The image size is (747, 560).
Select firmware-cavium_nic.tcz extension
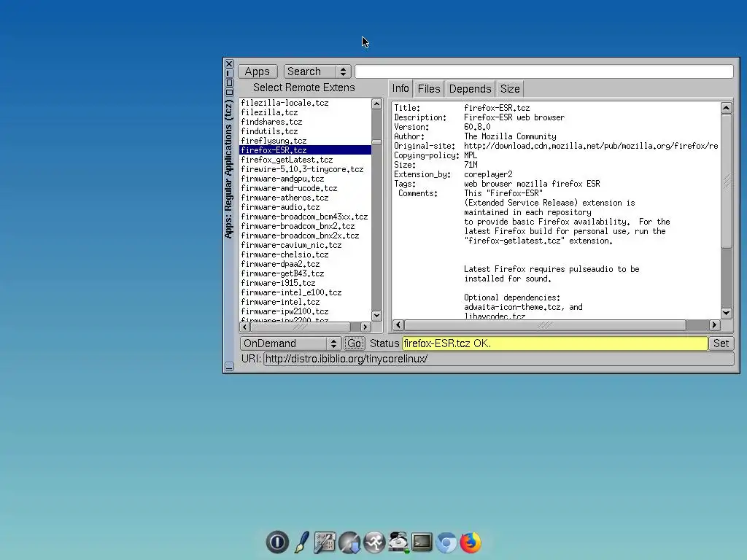tap(305, 245)
